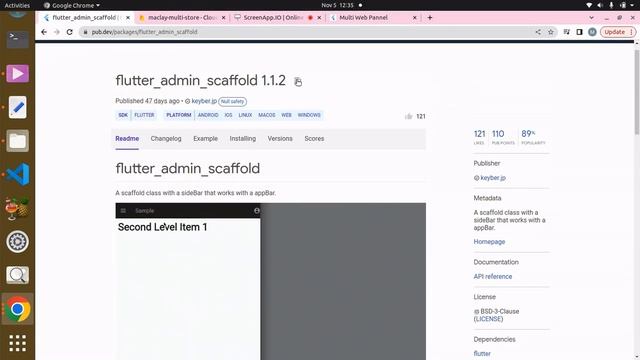Switch to maclay-multi-store browser tab

coord(181,18)
